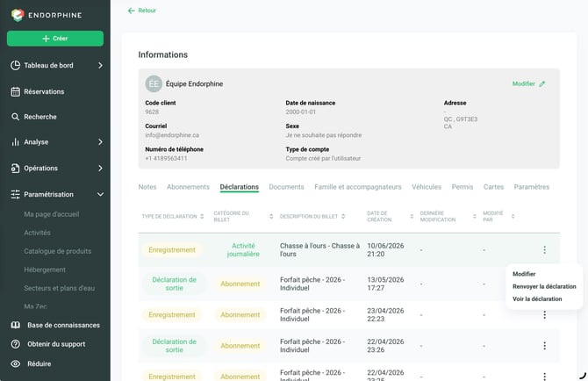
Task: Click the Analyse bar chart icon
Action: tap(16, 141)
